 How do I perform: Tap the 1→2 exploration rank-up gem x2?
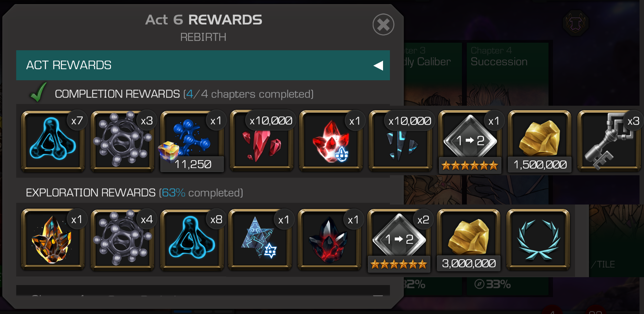pos(399,240)
